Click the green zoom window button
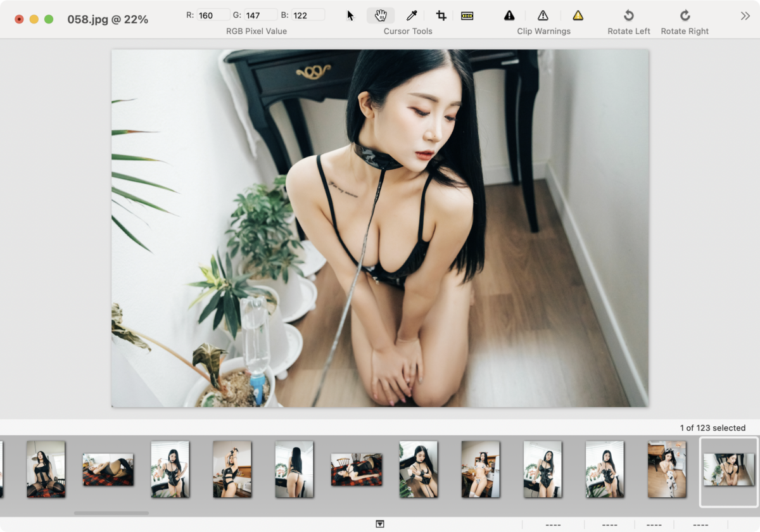Viewport: 760px width, 532px height. click(x=49, y=20)
